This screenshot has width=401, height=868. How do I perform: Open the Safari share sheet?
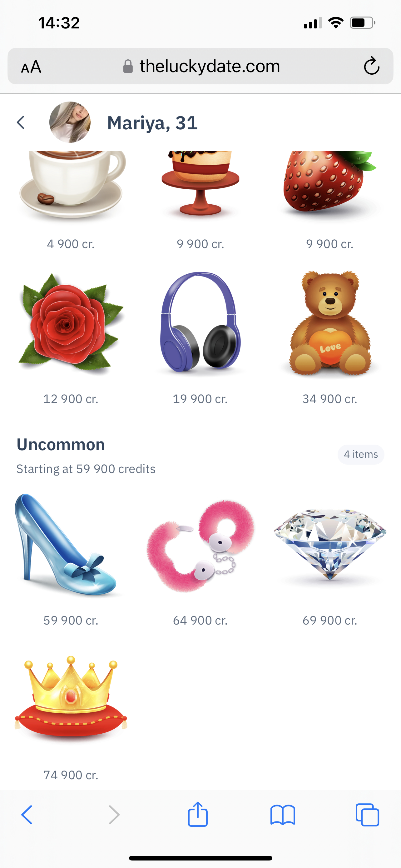(x=198, y=814)
